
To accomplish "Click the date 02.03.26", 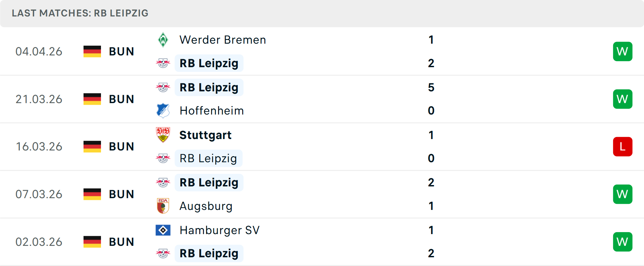I will click(39, 241).
